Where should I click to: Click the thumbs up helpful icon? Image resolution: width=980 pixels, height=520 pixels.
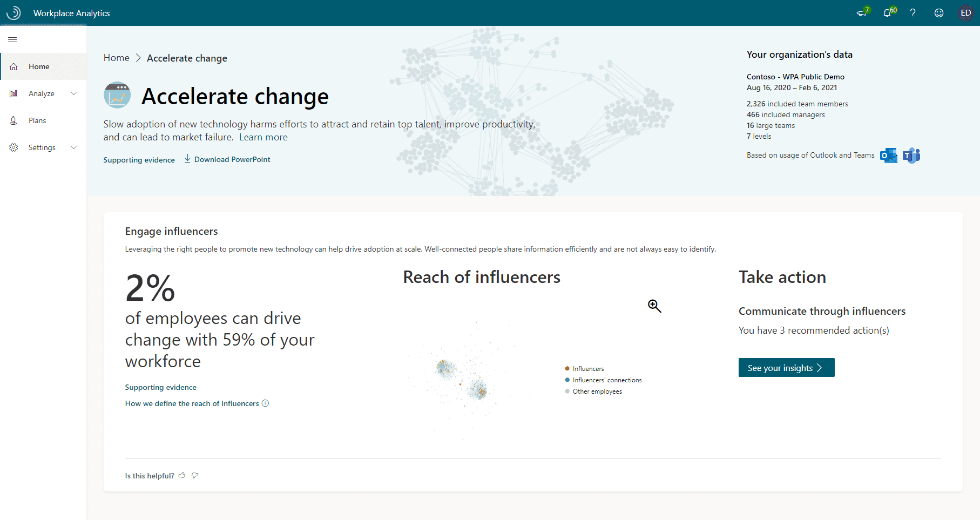[182, 475]
